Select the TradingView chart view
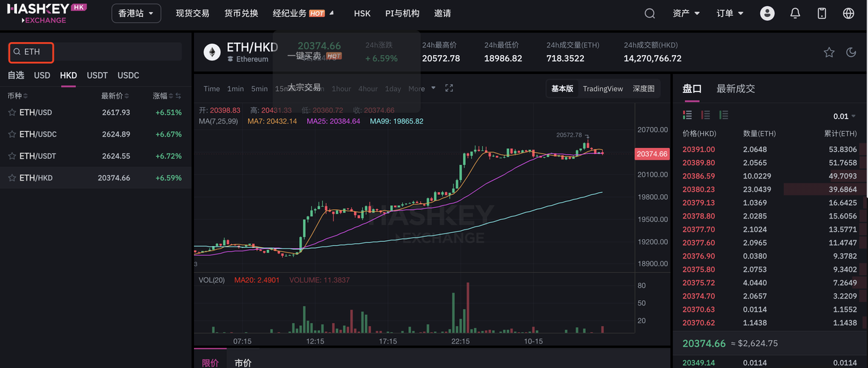Image resolution: width=868 pixels, height=368 pixels. coord(602,89)
